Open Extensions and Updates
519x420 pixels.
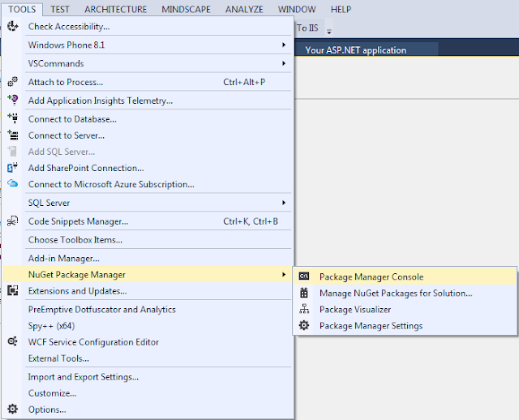(148, 291)
